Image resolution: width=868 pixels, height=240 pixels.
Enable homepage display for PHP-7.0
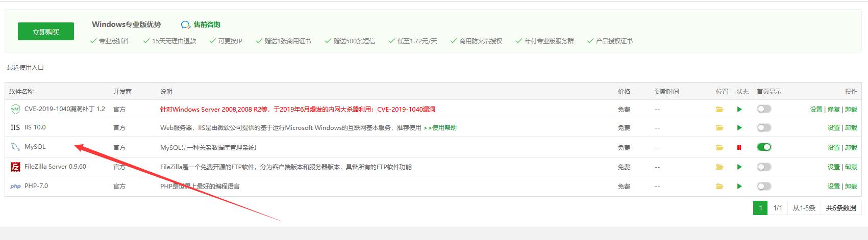[764, 186]
